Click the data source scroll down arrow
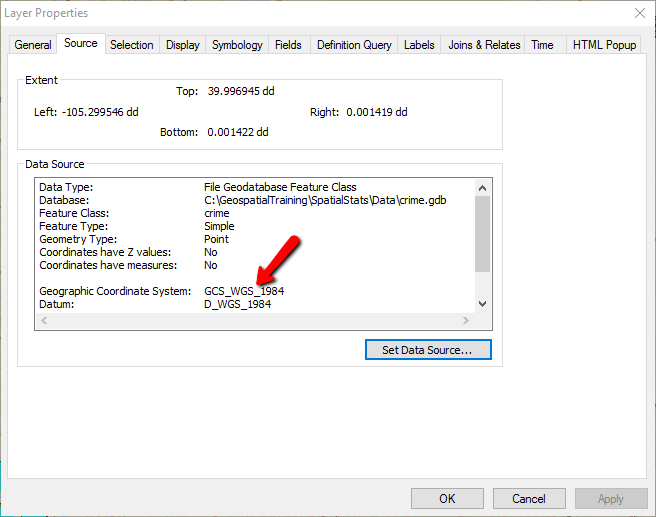The image size is (656, 517). tap(482, 304)
